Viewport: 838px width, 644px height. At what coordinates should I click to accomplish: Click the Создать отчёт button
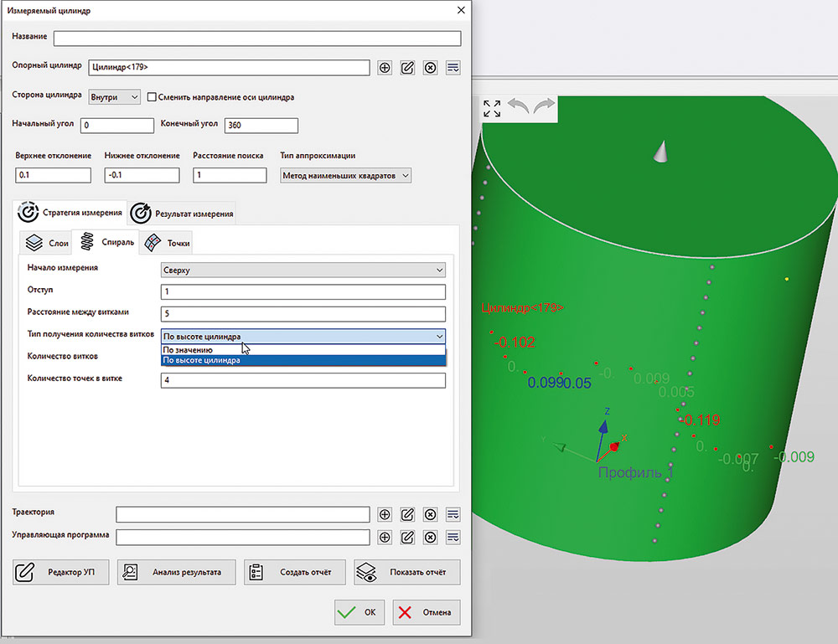(x=295, y=572)
